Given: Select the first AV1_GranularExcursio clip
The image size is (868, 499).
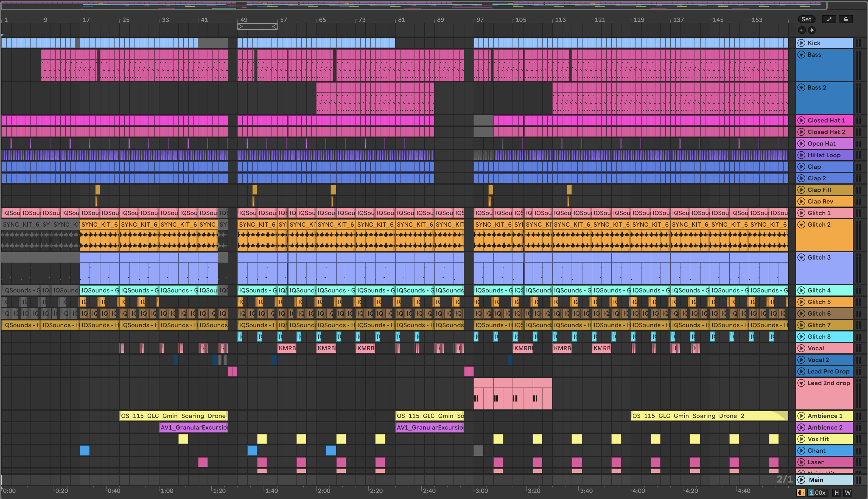Looking at the screenshot, I should (x=194, y=427).
